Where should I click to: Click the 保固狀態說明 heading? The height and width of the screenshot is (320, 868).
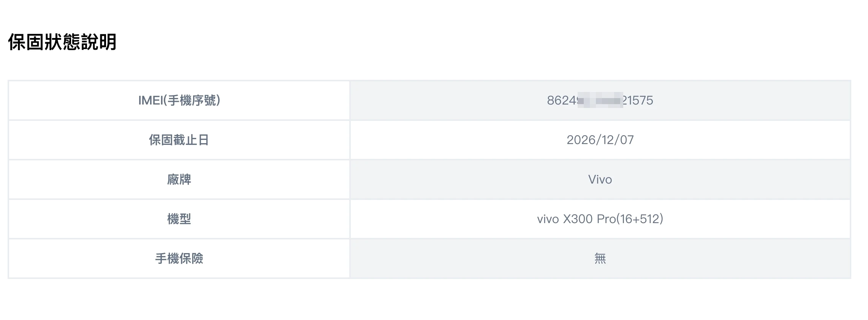[62, 42]
